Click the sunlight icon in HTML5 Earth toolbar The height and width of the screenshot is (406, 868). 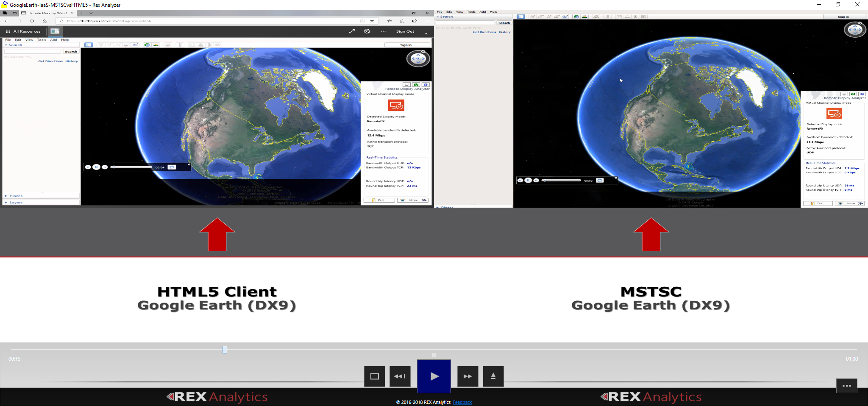(156, 45)
